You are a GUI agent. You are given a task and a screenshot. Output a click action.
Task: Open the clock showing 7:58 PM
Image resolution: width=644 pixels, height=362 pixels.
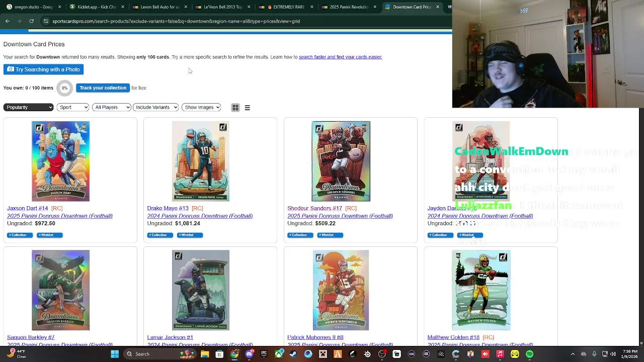(630, 354)
